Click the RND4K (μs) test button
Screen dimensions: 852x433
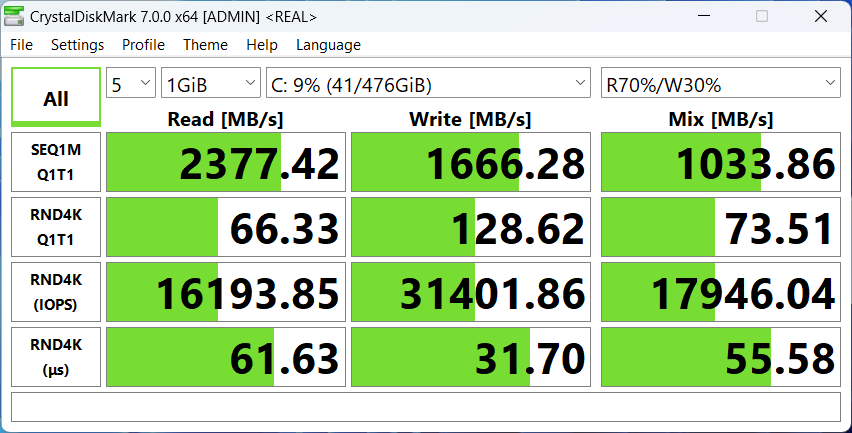point(56,357)
